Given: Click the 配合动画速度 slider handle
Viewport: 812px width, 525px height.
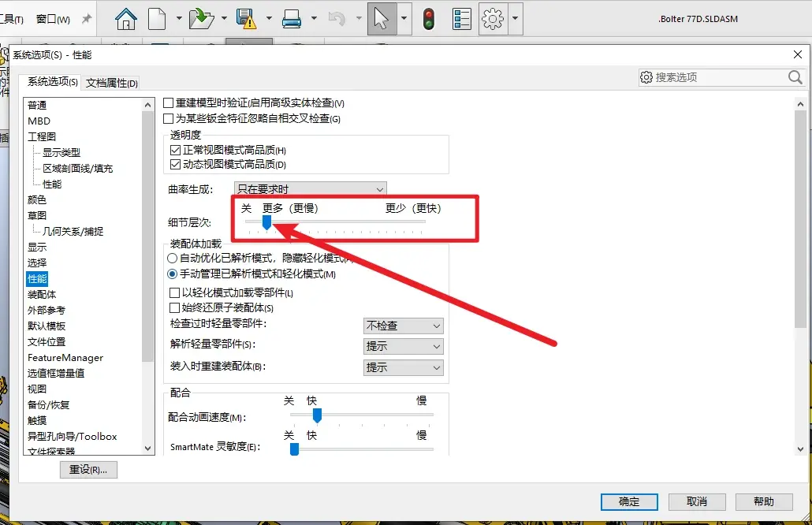Looking at the screenshot, I should point(317,415).
